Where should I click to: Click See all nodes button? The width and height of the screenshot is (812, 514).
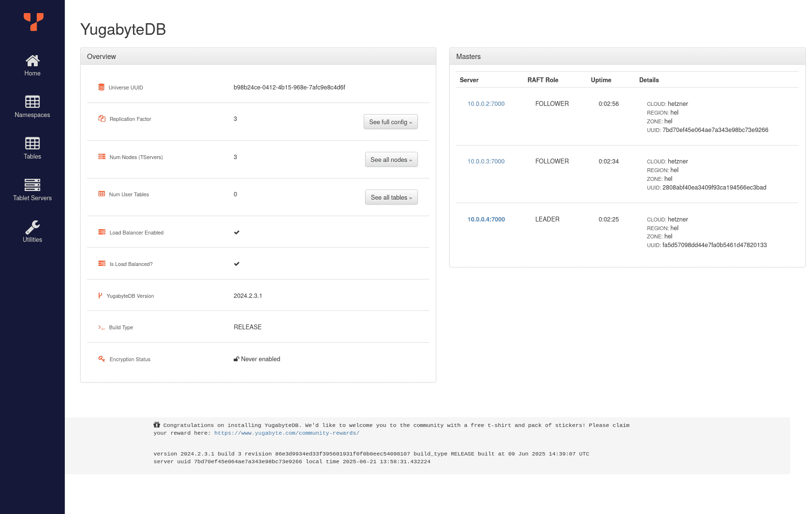(391, 160)
